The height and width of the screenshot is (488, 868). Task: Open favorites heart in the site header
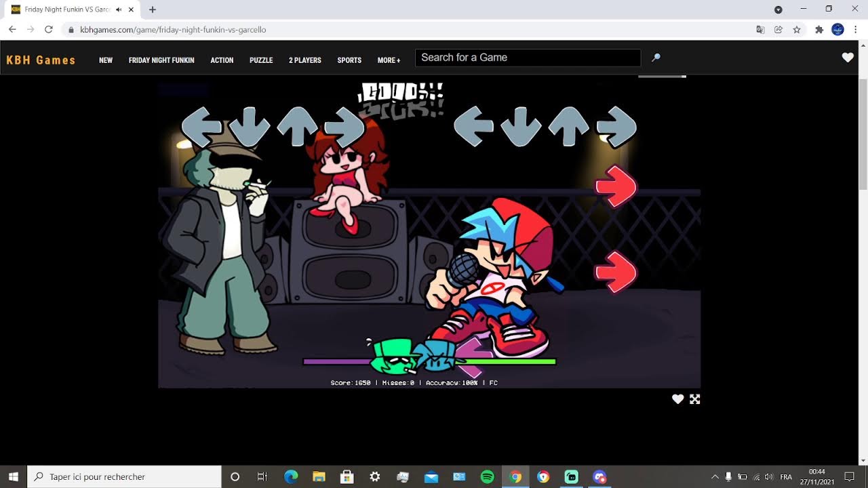pyautogui.click(x=848, y=58)
